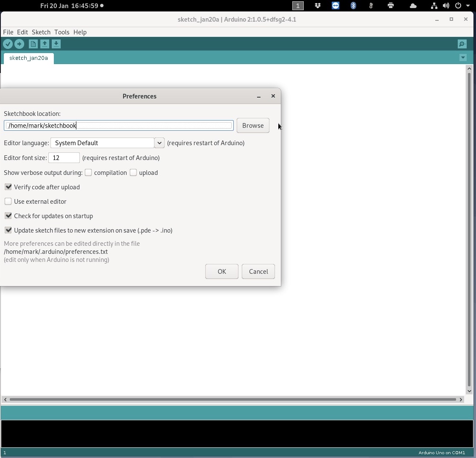The width and height of the screenshot is (476, 458).
Task: Open the Serial Monitor magnifier icon
Action: click(x=462, y=44)
